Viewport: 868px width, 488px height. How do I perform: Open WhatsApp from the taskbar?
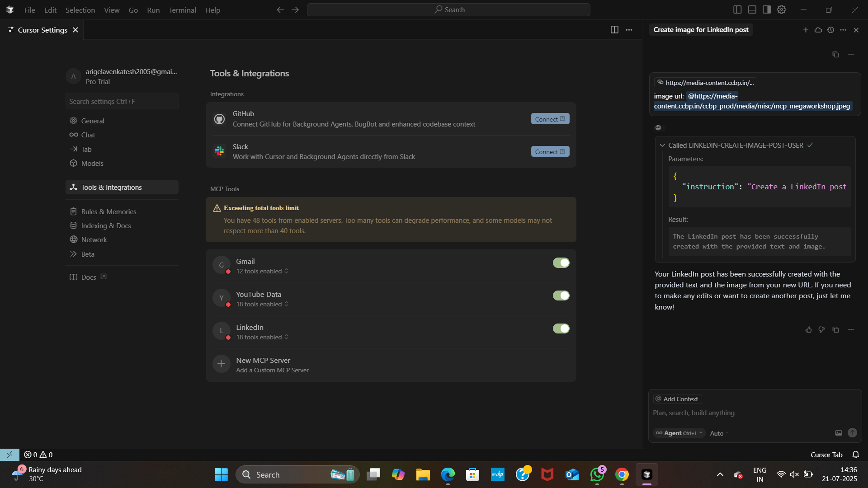click(597, 474)
